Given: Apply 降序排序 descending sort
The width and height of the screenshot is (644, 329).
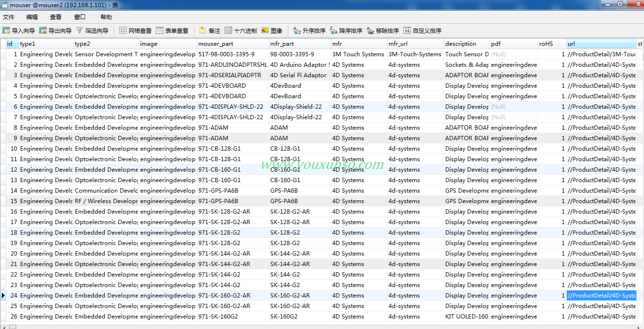Looking at the screenshot, I should tap(346, 31).
